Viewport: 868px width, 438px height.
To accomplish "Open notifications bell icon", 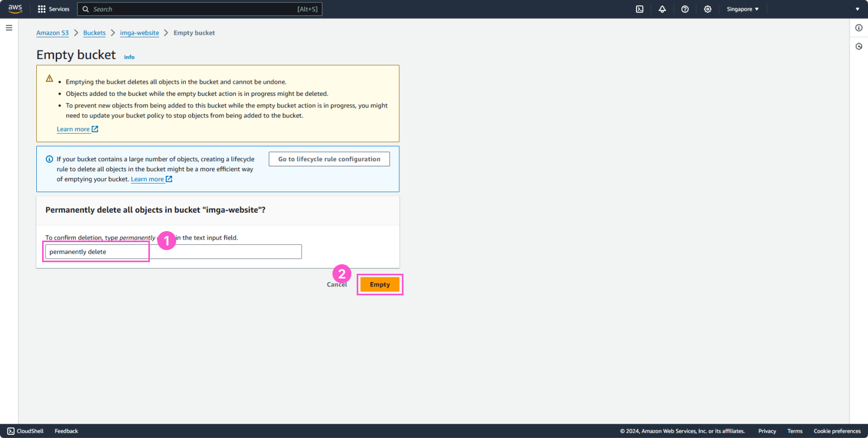I will coord(662,9).
